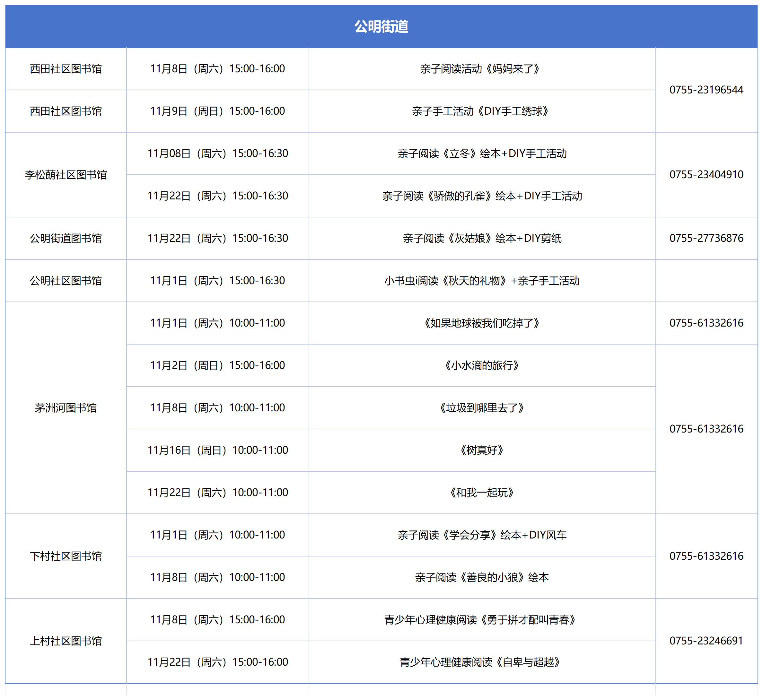The height and width of the screenshot is (700, 763).
Task: Click phone number 0755-23246691
Action: click(706, 641)
